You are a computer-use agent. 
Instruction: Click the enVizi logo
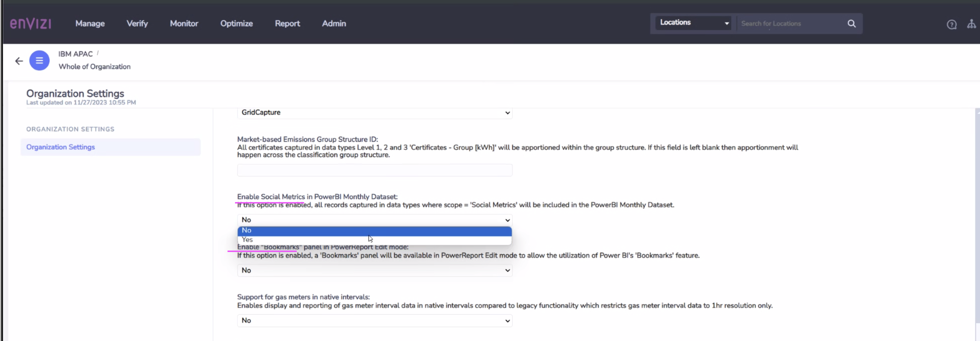coord(31,23)
